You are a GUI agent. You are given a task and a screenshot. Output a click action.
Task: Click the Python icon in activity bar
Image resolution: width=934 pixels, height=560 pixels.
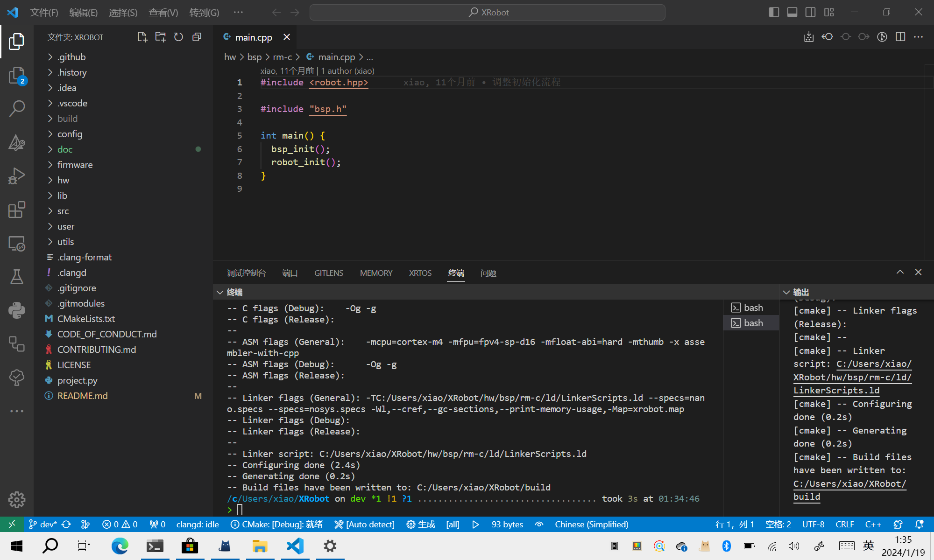[x=17, y=310]
